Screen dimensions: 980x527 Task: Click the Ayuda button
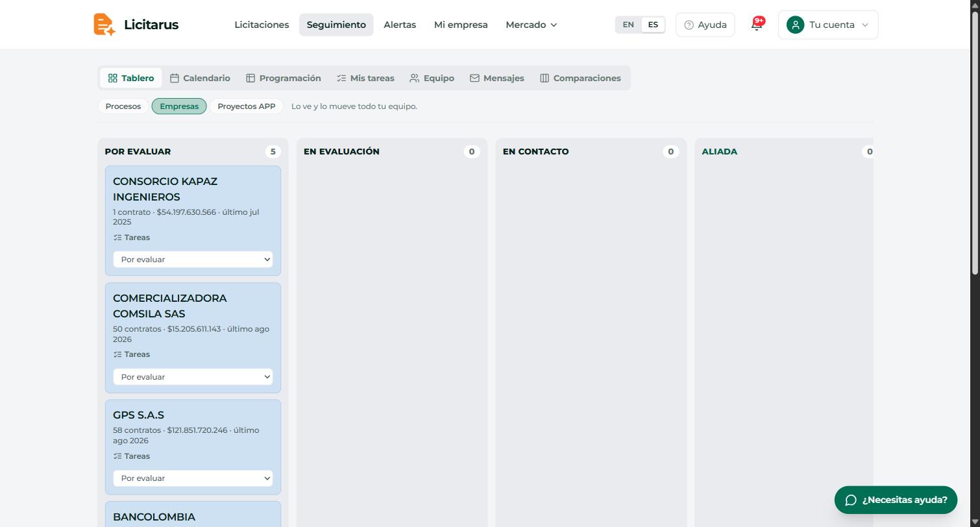[x=705, y=25]
